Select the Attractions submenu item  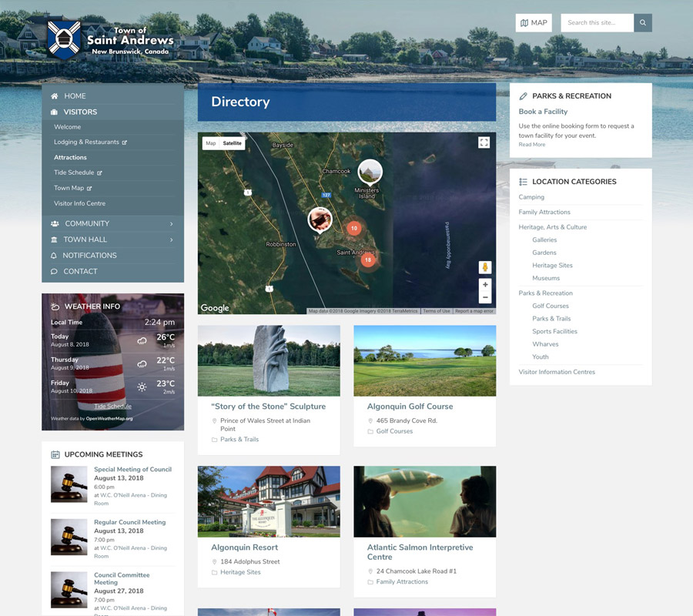click(x=70, y=157)
